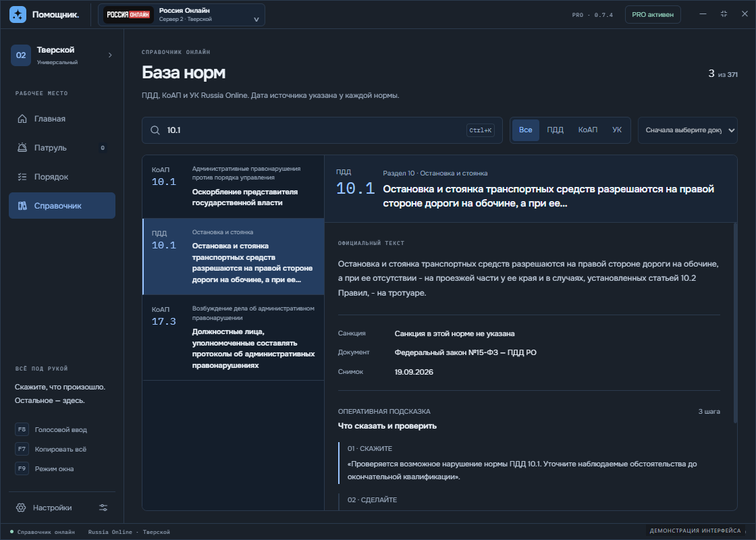
Task: Open Настройки settings
Action: 52,508
